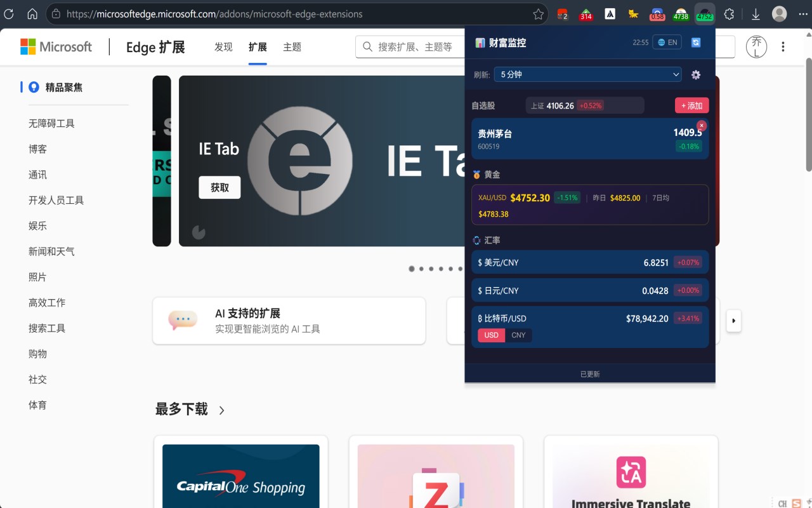Expand 最多下载 with its chevron
The width and height of the screenshot is (812, 508).
pos(221,410)
